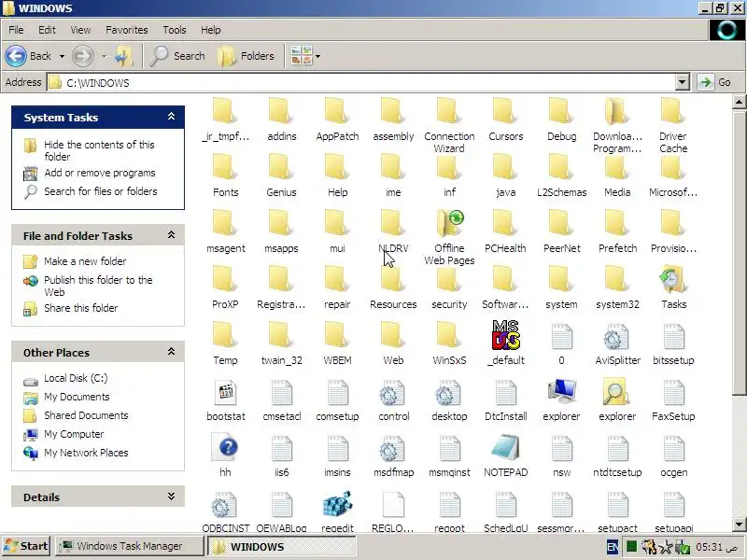This screenshot has height=560, width=747.
Task: Switch to Windows Task Manager taskbar button
Action: tap(129, 546)
